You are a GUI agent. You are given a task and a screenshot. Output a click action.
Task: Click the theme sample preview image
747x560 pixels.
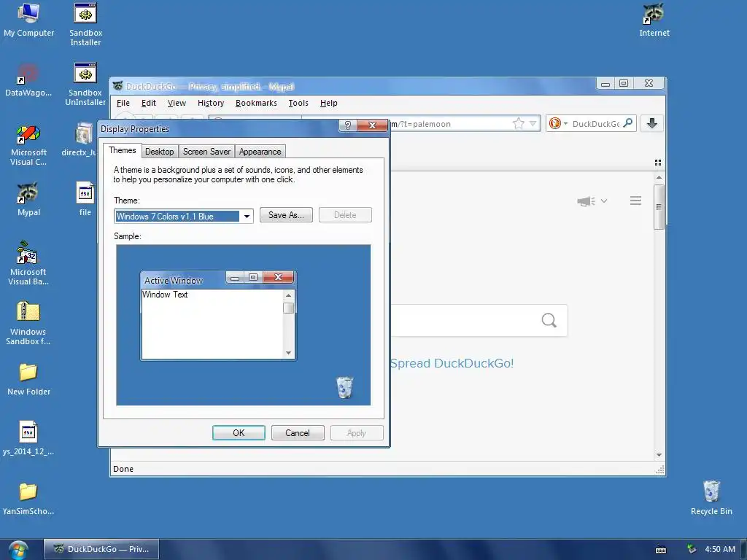(244, 324)
